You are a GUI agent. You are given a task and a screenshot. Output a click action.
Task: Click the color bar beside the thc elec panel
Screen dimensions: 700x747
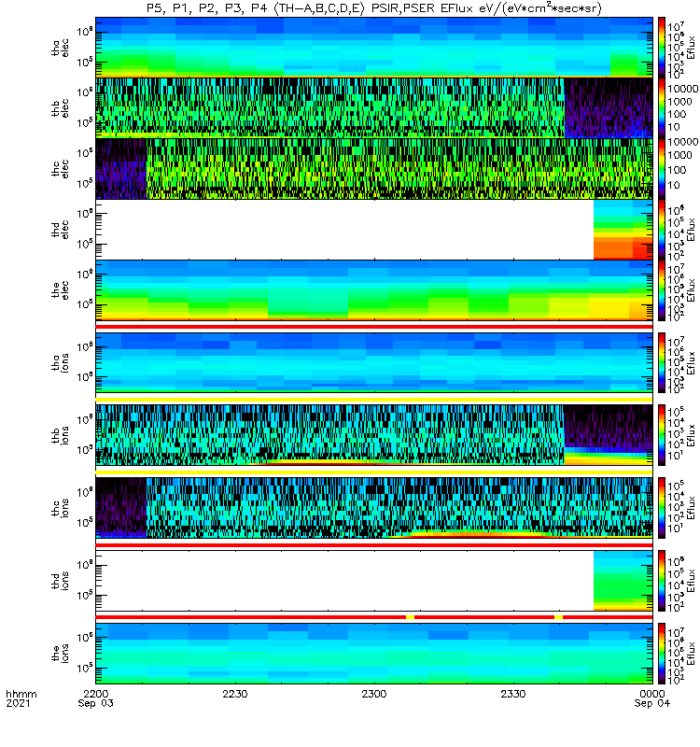(x=662, y=169)
